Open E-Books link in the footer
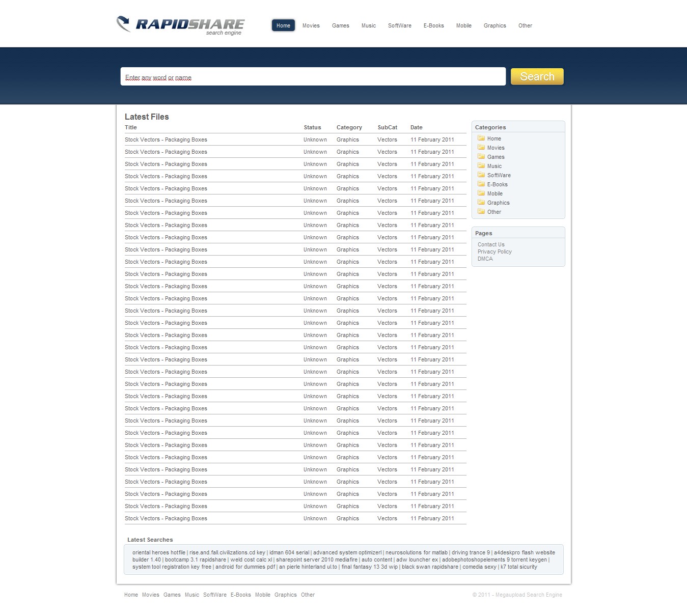Viewport: 687px width, 616px height. point(241,595)
